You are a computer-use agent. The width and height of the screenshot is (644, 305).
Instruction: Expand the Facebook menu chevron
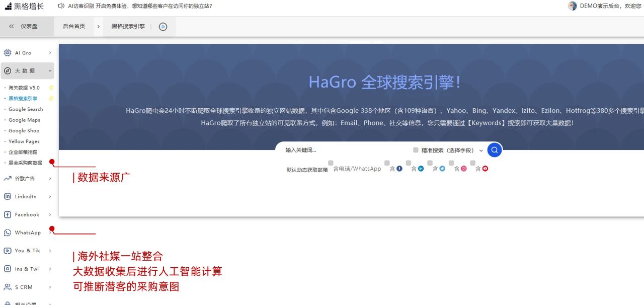pos(50,215)
